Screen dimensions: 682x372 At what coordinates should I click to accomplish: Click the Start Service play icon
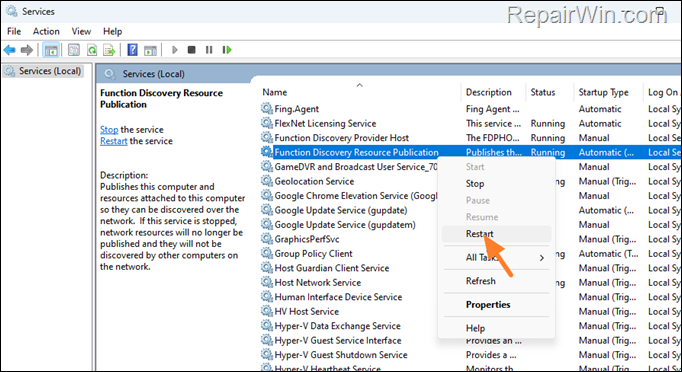click(x=175, y=50)
